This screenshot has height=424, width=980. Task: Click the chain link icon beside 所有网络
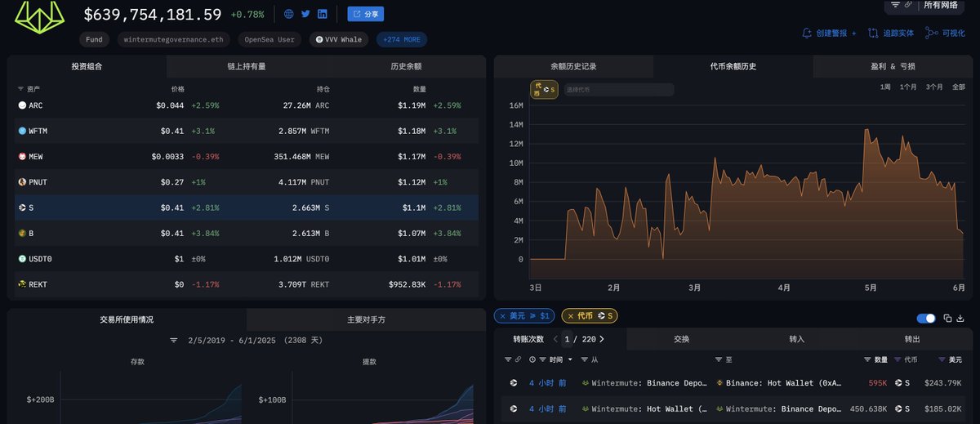(x=909, y=5)
